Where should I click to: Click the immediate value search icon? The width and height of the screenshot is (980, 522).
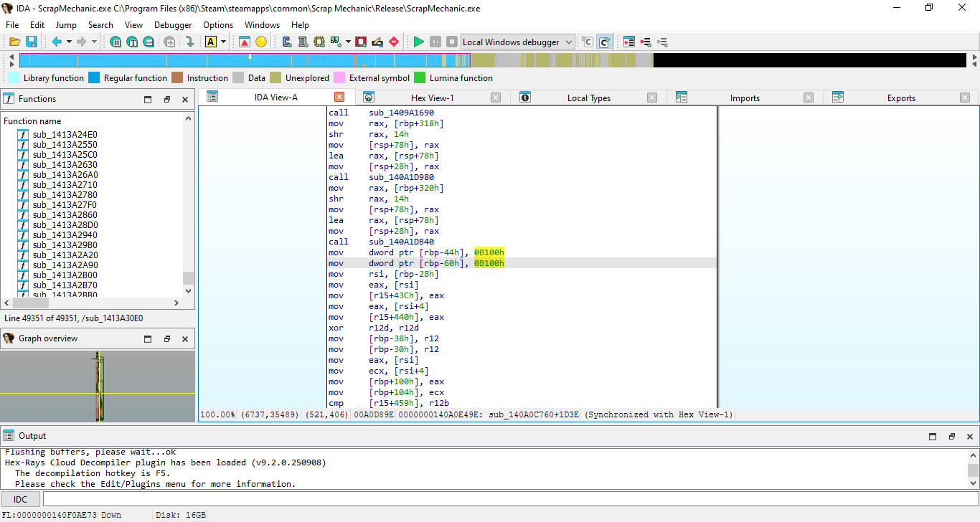[149, 42]
